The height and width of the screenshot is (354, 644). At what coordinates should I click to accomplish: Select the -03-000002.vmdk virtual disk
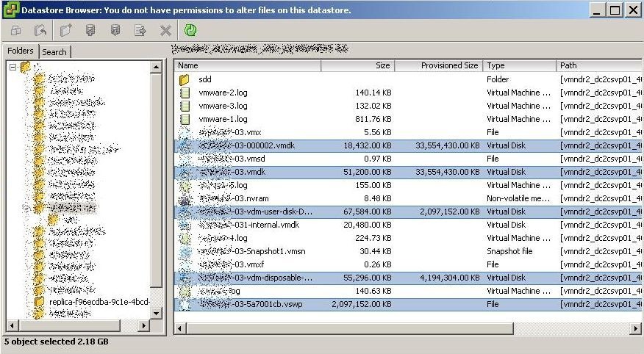point(246,145)
